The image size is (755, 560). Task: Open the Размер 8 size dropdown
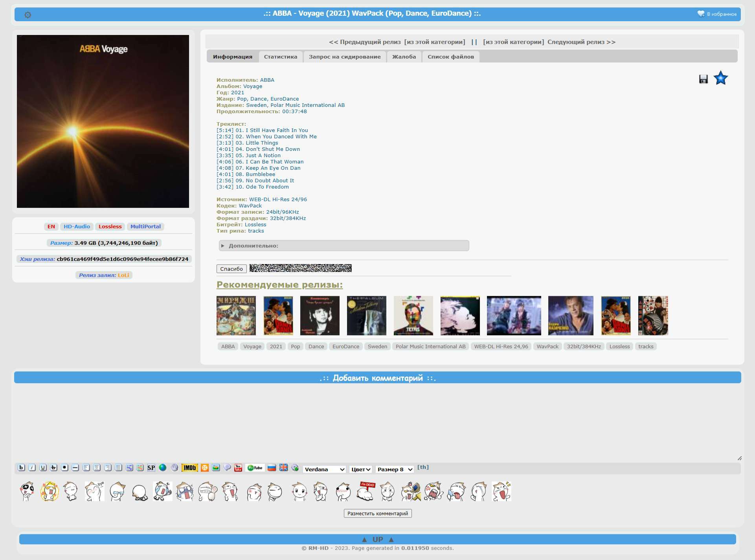[x=395, y=469]
